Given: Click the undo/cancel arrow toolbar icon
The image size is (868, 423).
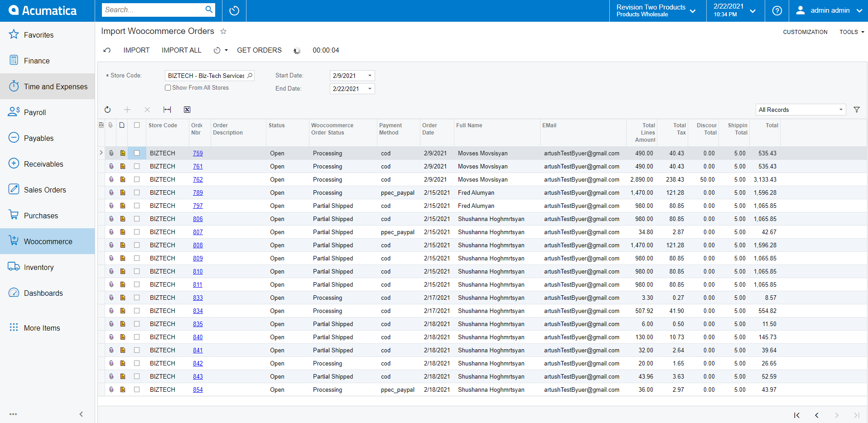Looking at the screenshot, I should click(x=107, y=50).
